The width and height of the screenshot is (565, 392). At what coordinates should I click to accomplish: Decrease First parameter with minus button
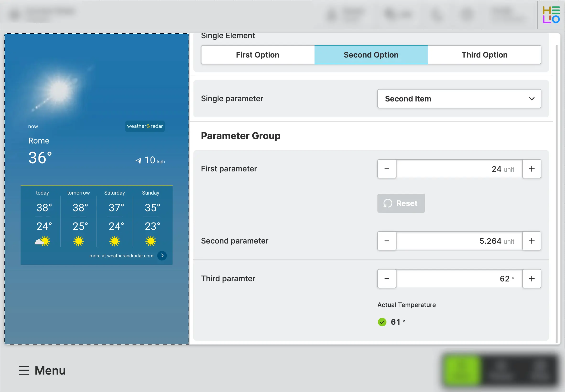click(387, 169)
